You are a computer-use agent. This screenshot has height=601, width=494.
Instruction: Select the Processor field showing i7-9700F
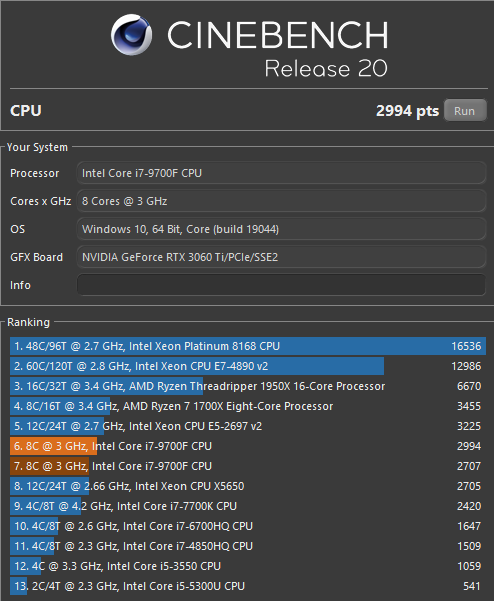281,173
